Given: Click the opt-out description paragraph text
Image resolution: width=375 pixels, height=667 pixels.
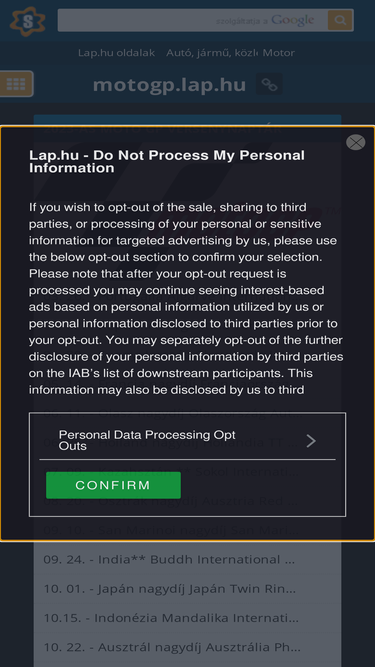Looking at the screenshot, I should pos(186,299).
